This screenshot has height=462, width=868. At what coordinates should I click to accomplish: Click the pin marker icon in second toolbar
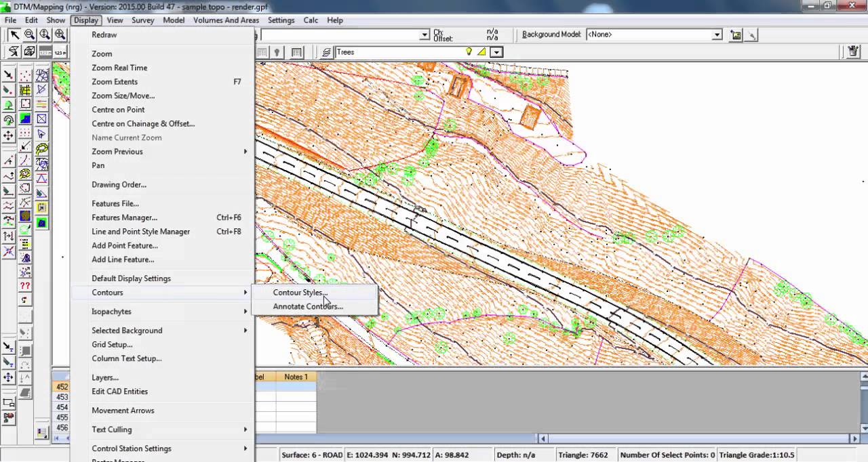tap(277, 52)
